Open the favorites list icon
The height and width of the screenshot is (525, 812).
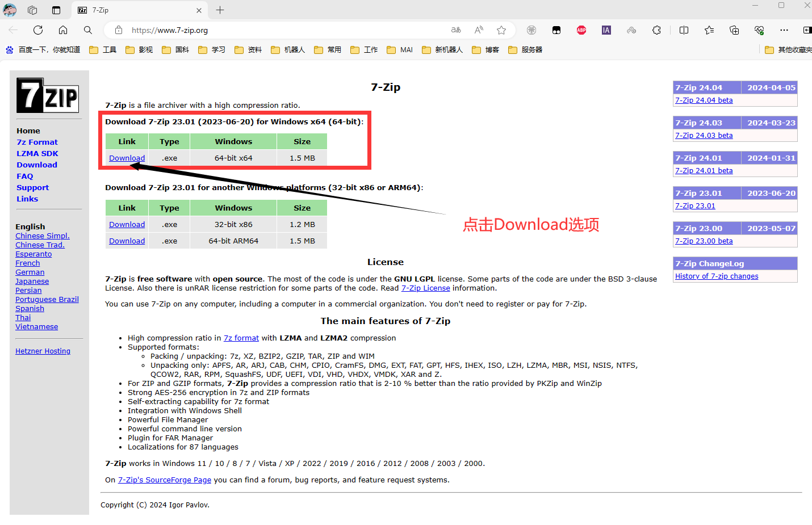click(x=709, y=30)
